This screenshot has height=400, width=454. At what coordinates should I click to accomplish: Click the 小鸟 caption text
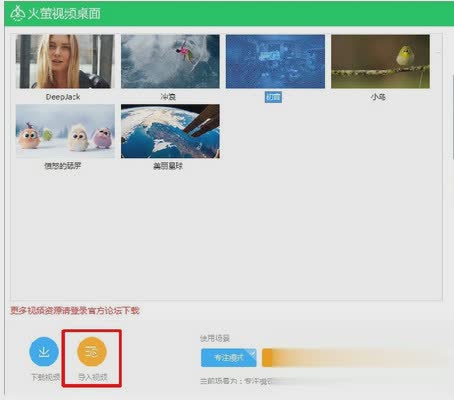pyautogui.click(x=378, y=97)
